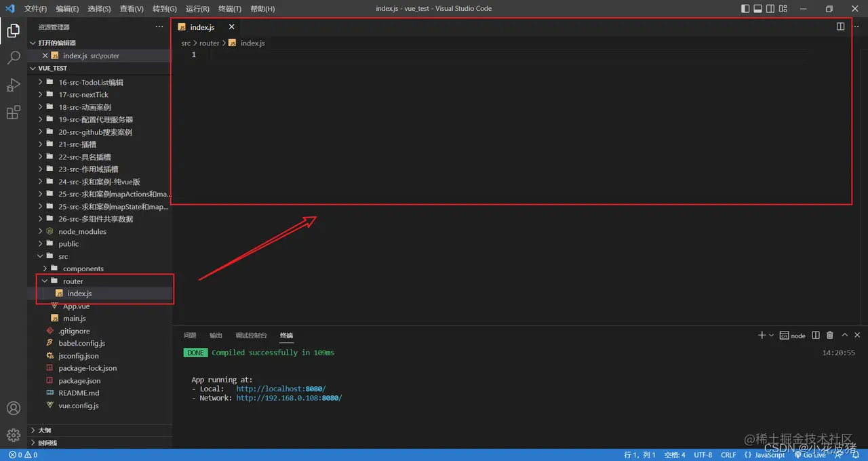This screenshot has height=461, width=868.
Task: Split the editor to the right
Action: (840, 26)
